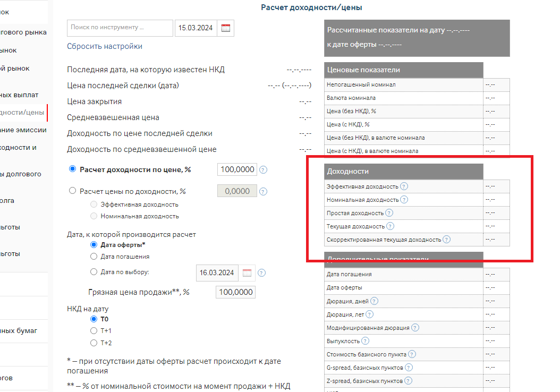560x392 pixels.
Task: Open help for Номинальная доходность indicator
Action: coord(404,200)
